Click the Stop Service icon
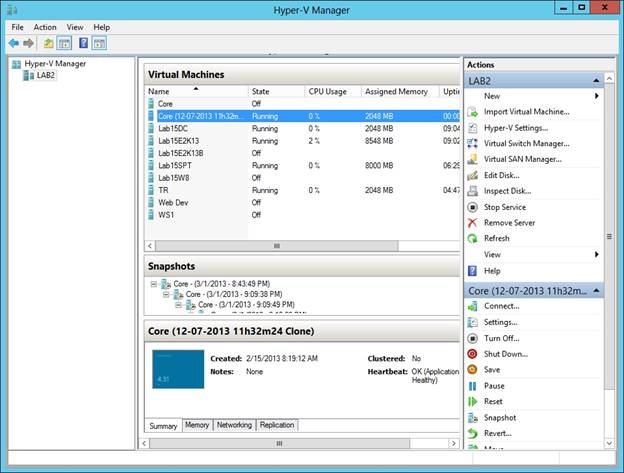 coord(472,207)
